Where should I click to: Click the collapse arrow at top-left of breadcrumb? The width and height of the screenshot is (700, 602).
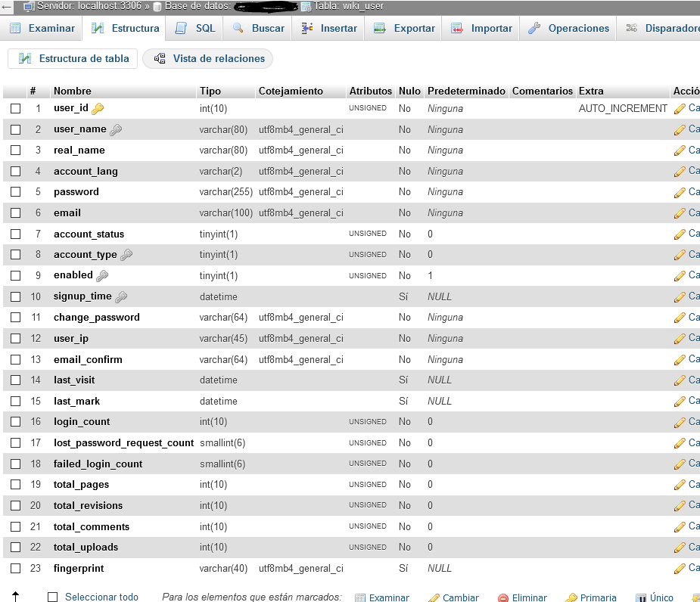(7, 7)
